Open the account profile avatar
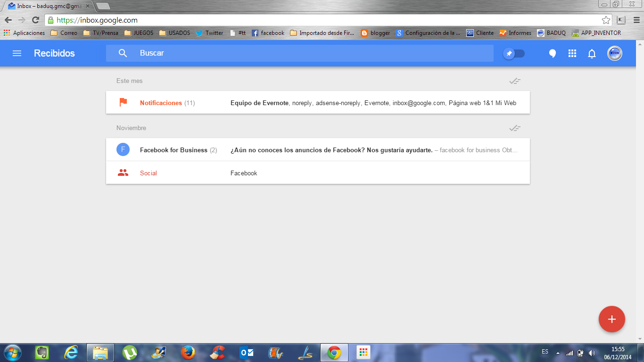The image size is (644, 362). click(x=614, y=53)
